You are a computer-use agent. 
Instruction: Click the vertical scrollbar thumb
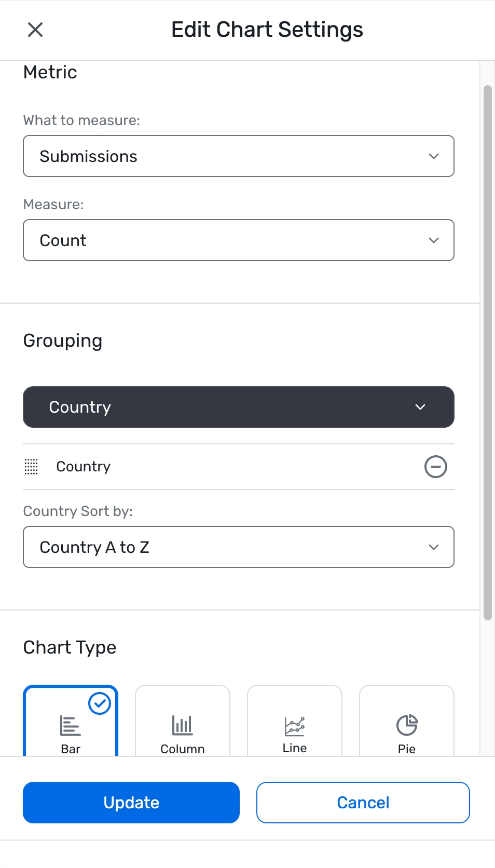point(487,353)
